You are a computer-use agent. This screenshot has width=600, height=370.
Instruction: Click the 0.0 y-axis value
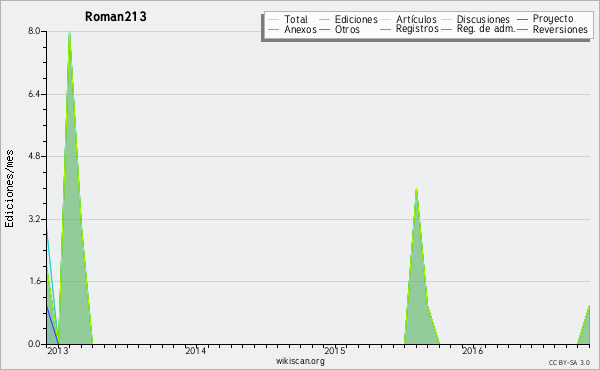pos(34,344)
